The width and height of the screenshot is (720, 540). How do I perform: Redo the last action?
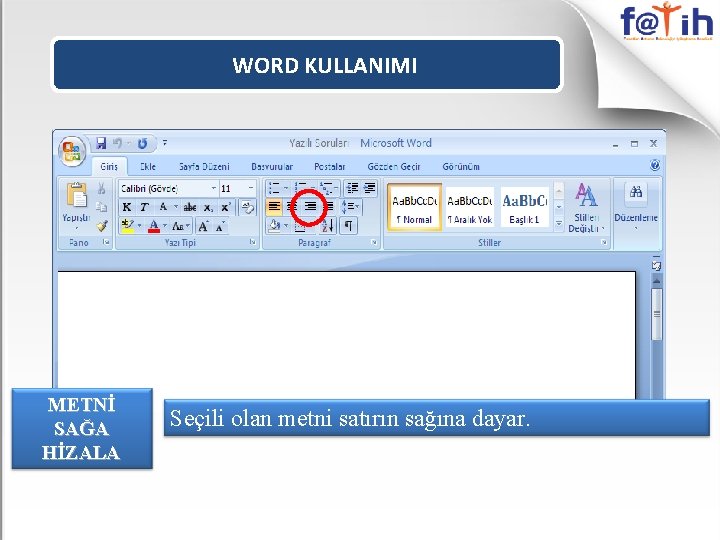click(x=142, y=143)
